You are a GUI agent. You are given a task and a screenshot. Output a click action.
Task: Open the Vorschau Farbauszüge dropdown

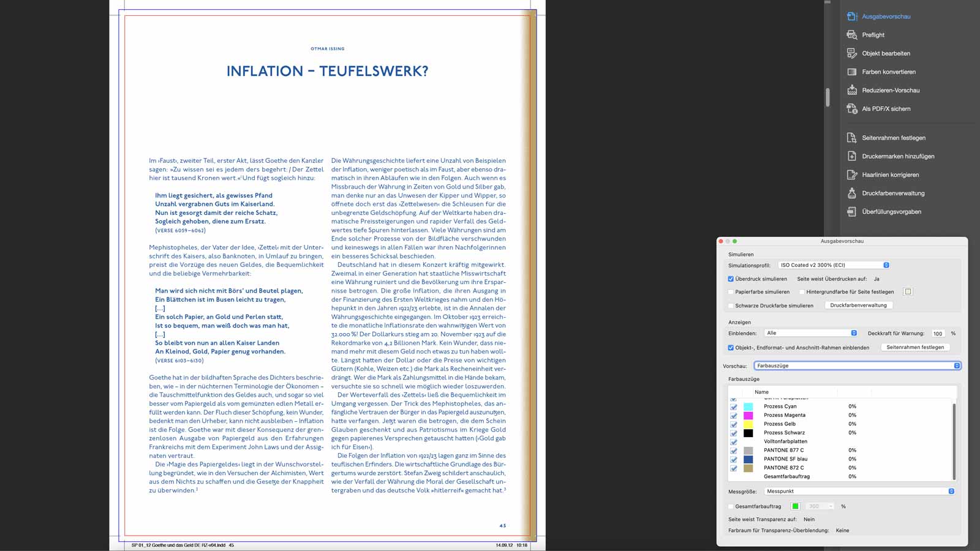[858, 365]
